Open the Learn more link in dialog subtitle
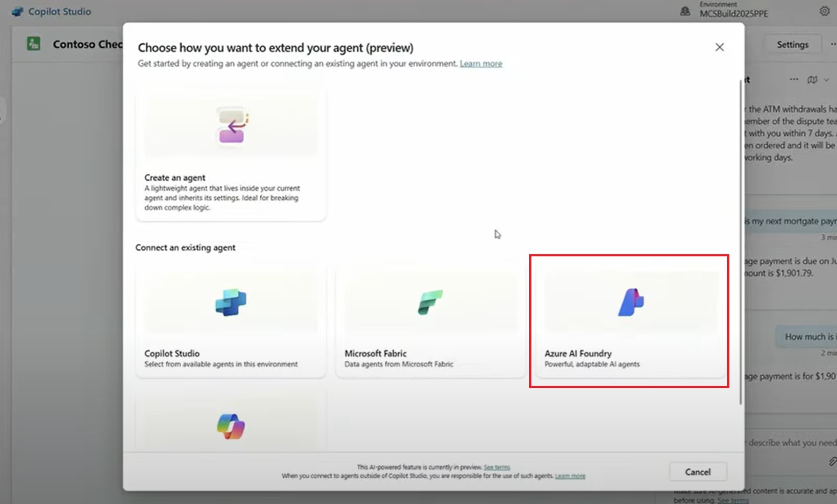Image resolution: width=837 pixels, height=504 pixels. click(481, 63)
